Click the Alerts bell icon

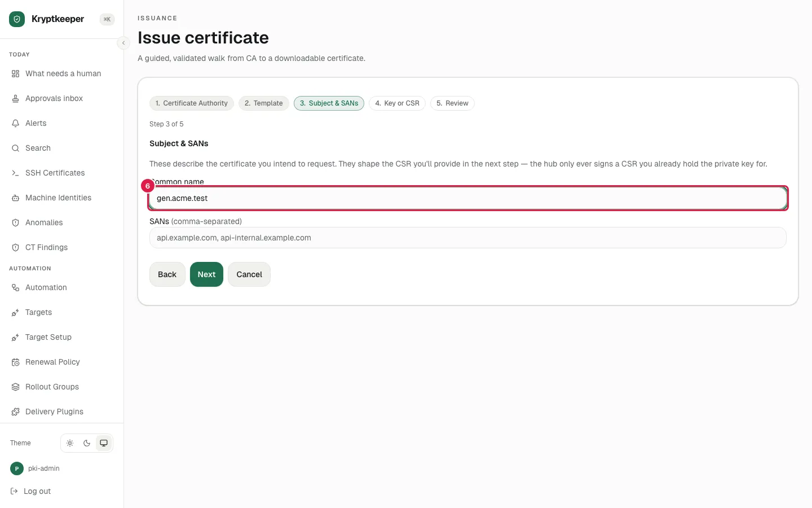(x=15, y=124)
